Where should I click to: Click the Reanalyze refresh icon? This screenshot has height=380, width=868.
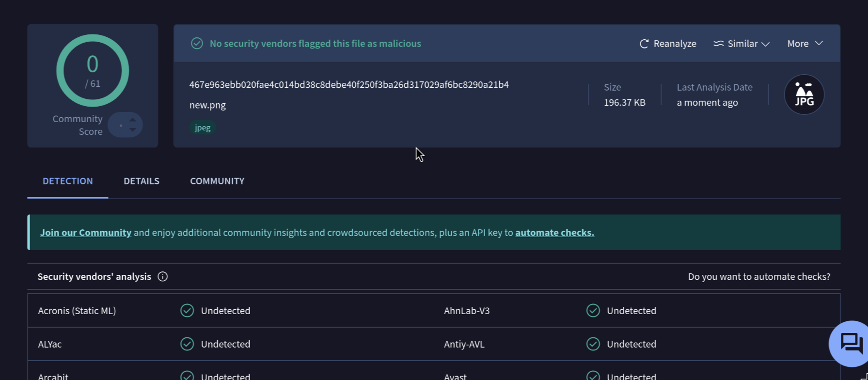(644, 44)
